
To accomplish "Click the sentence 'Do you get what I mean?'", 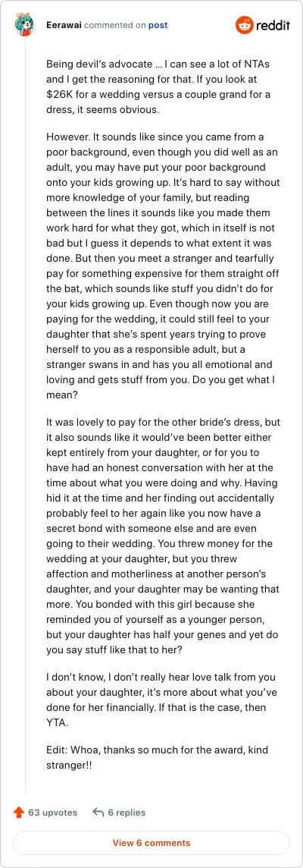I will (x=163, y=389).
